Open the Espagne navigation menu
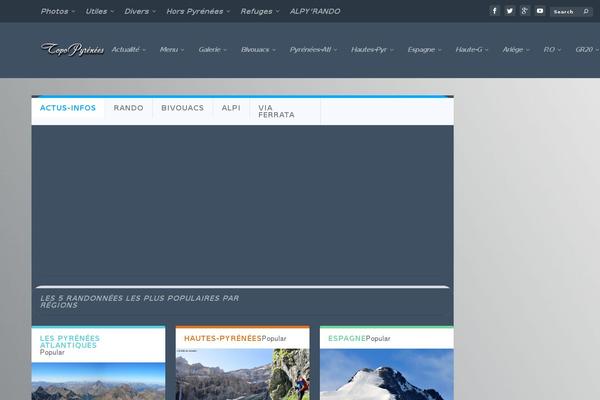The image size is (600, 400). [424, 50]
